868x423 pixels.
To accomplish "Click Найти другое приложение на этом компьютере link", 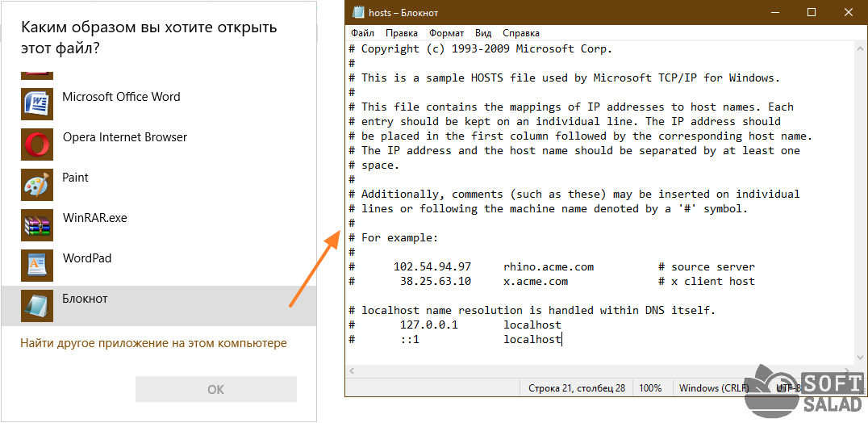I will pyautogui.click(x=154, y=343).
